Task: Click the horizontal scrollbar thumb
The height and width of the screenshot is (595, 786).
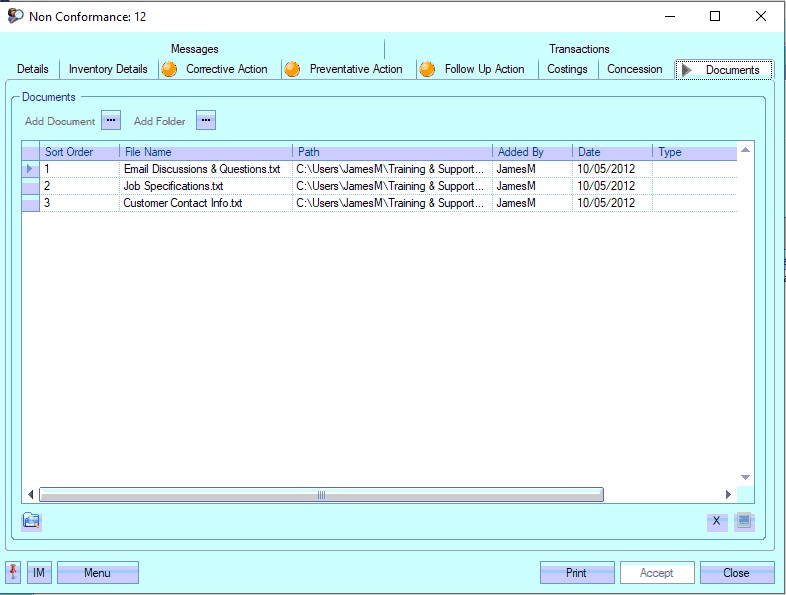Action: click(321, 494)
